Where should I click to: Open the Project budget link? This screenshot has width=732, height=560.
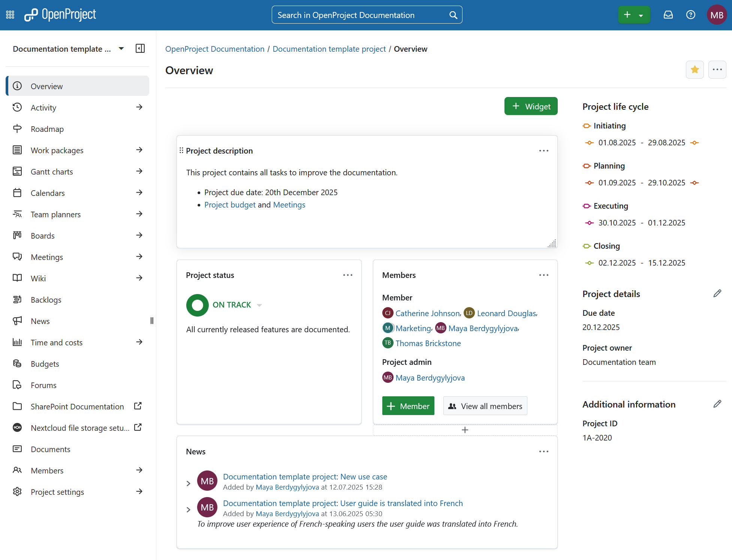pyautogui.click(x=230, y=205)
